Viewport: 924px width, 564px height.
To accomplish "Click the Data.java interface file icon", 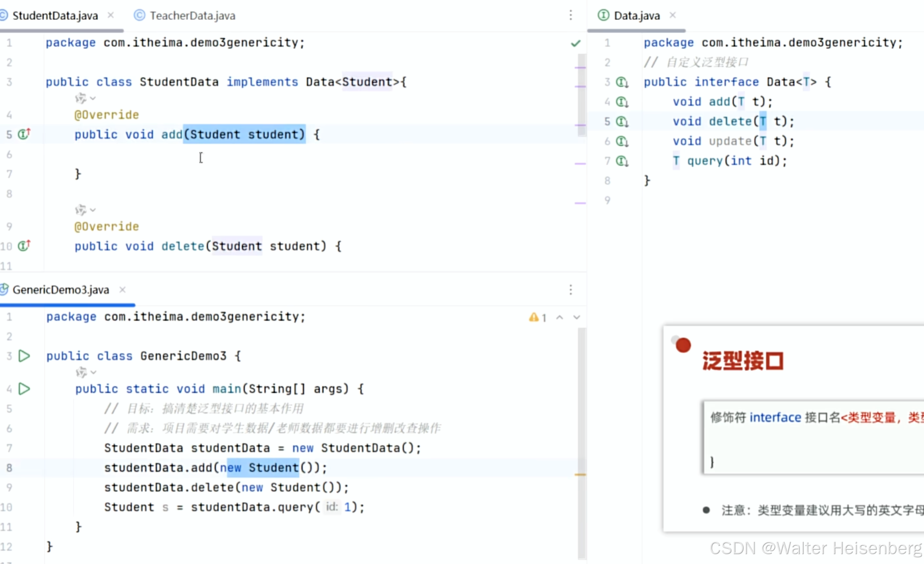I will point(603,16).
